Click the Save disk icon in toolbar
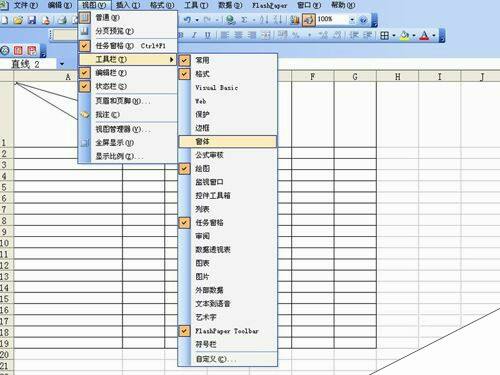Viewport: 500px width, 375px height. point(32,20)
